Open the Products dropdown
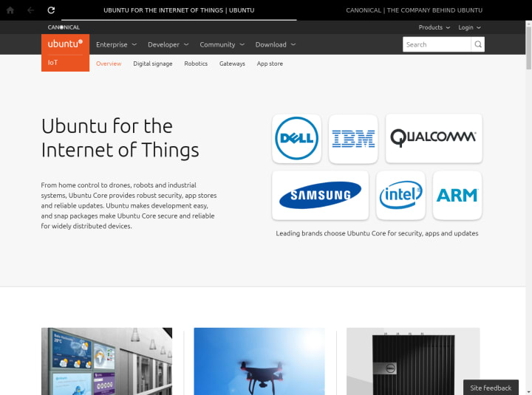This screenshot has height=395, width=532. pyautogui.click(x=434, y=27)
